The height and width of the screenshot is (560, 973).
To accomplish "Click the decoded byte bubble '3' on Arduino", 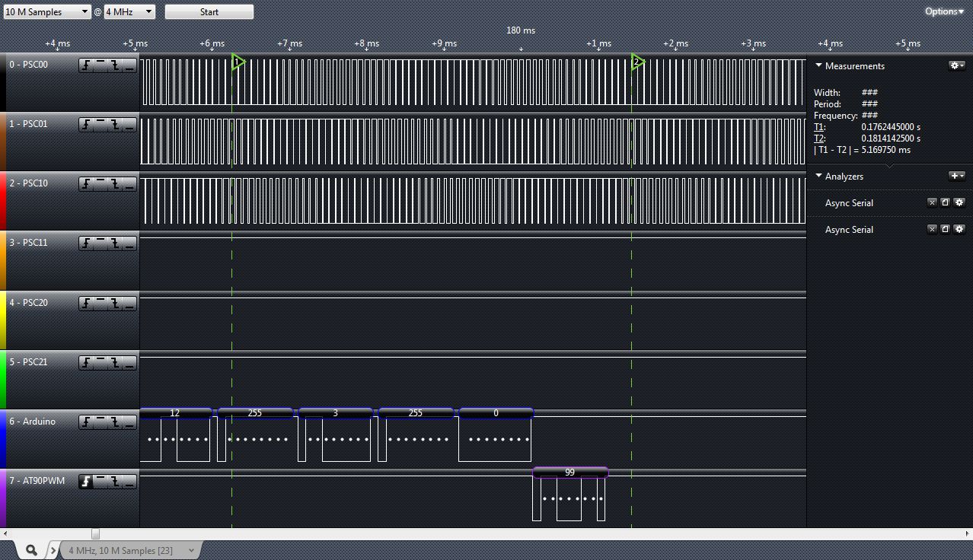I will 336,413.
